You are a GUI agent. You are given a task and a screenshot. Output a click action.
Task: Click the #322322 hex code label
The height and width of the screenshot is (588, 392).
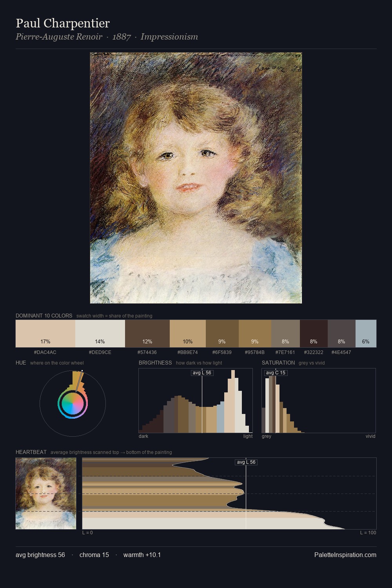[x=314, y=352]
